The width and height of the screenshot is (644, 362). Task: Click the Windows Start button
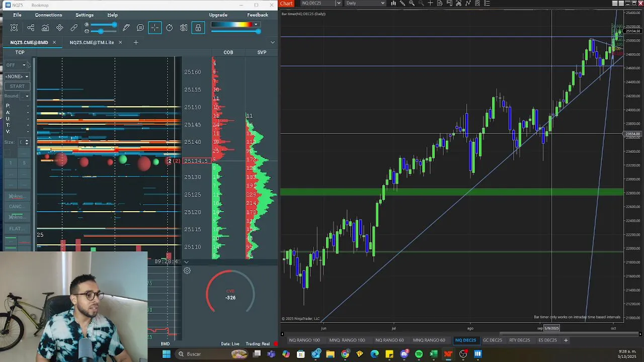[x=167, y=354]
